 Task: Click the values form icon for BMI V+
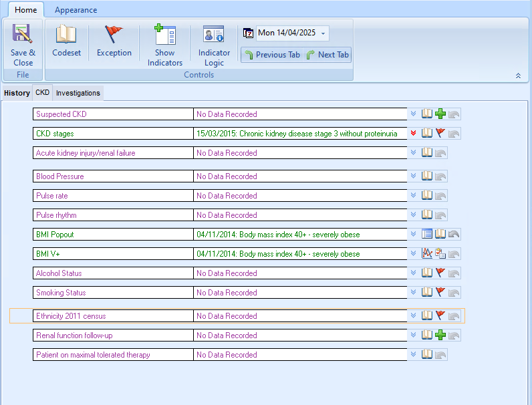(440, 253)
